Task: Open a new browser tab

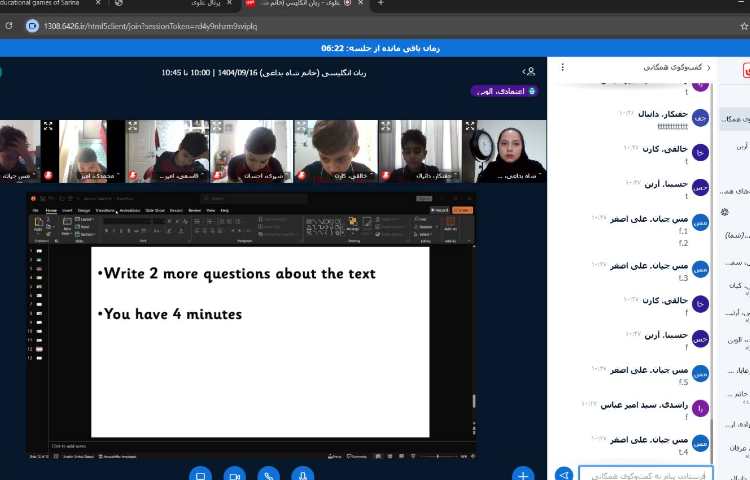Action: (x=380, y=4)
